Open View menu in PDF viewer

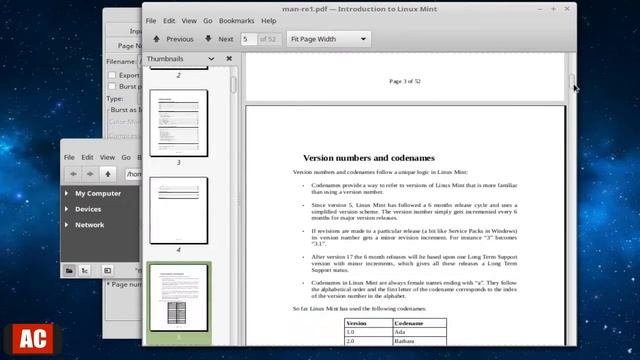(189, 21)
